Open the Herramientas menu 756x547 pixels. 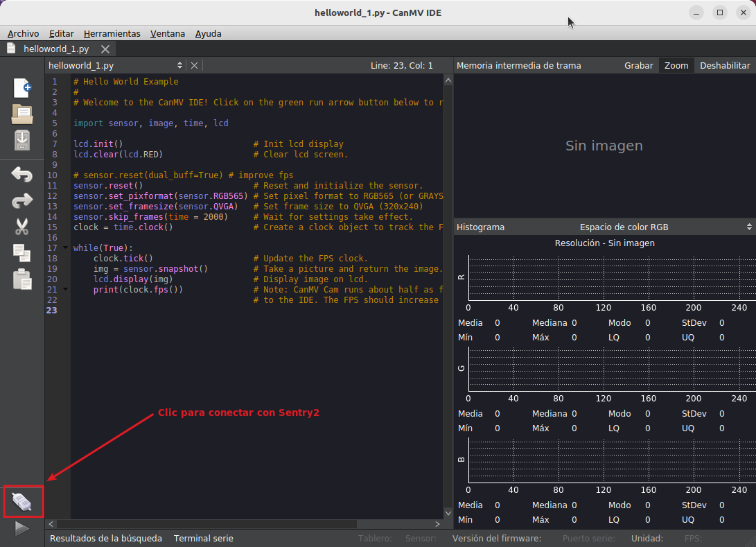pos(112,34)
